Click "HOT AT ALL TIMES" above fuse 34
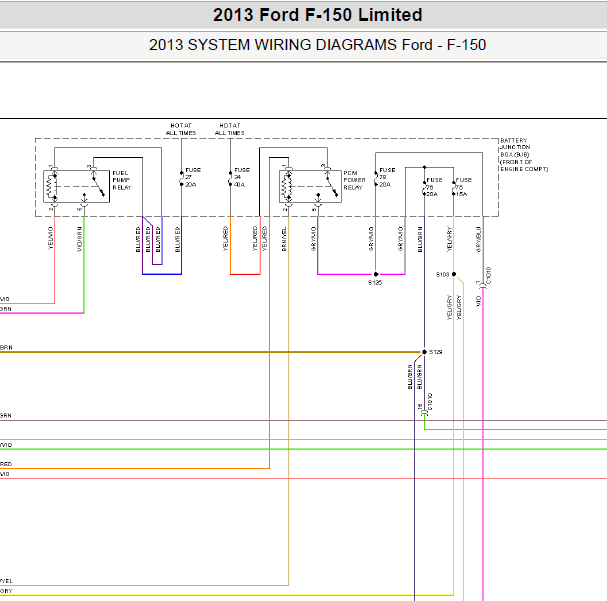 click(x=230, y=129)
